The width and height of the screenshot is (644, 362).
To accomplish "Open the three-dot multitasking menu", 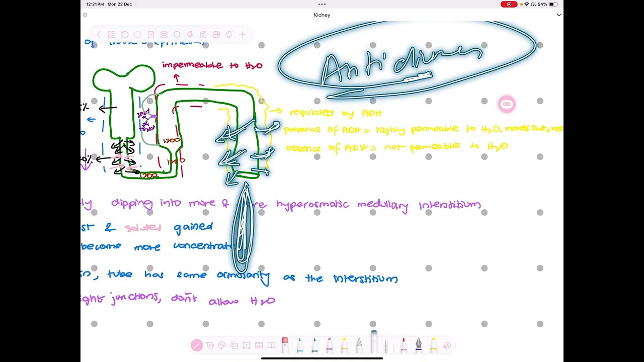I will pyautogui.click(x=322, y=5).
